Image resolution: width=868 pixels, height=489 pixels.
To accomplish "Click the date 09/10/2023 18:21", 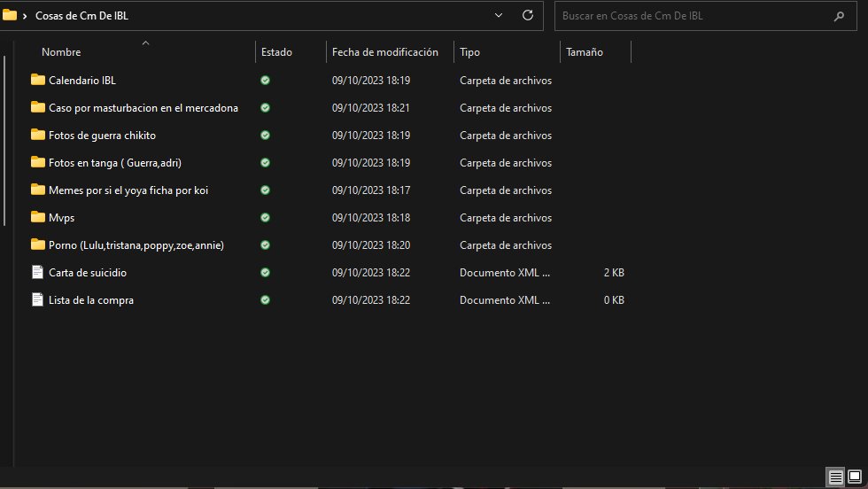I will [x=371, y=108].
